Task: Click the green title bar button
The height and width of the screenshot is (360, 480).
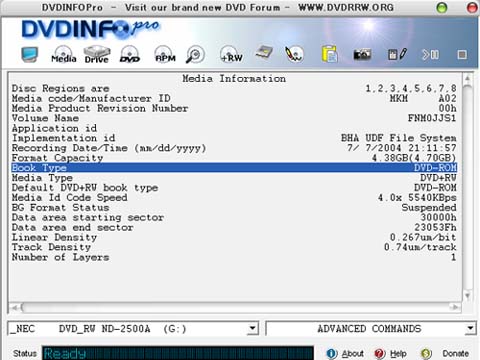Action: [442, 7]
